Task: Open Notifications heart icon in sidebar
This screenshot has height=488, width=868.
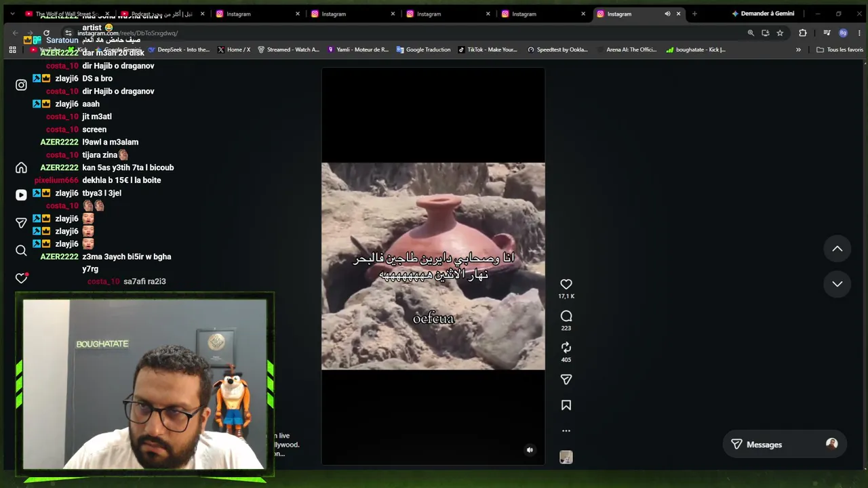Action: [x=21, y=278]
